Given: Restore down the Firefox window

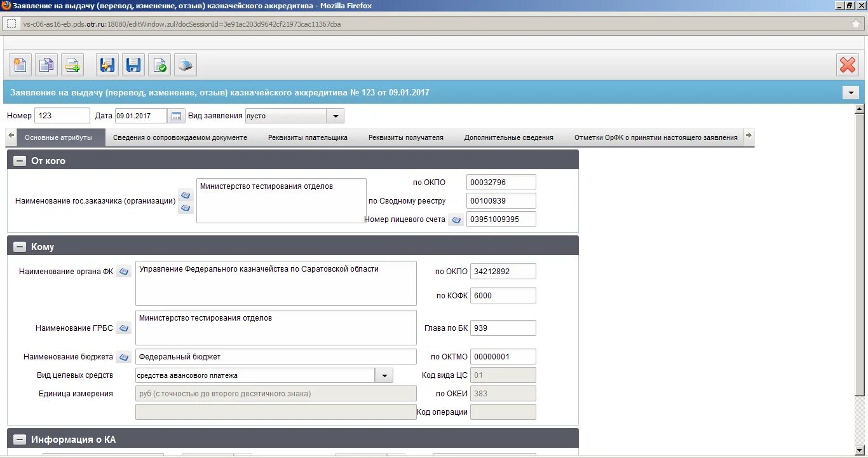Looking at the screenshot, I should pos(850,5).
